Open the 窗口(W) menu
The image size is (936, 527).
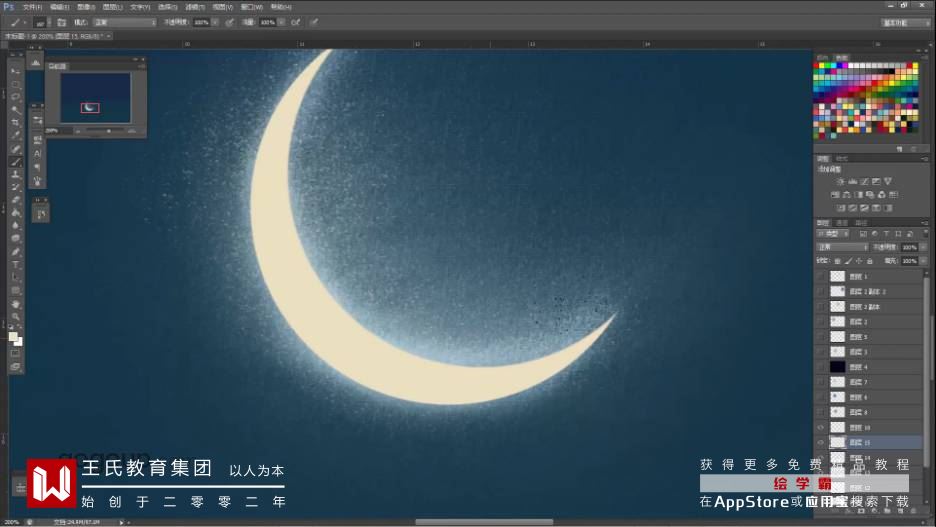251,7
